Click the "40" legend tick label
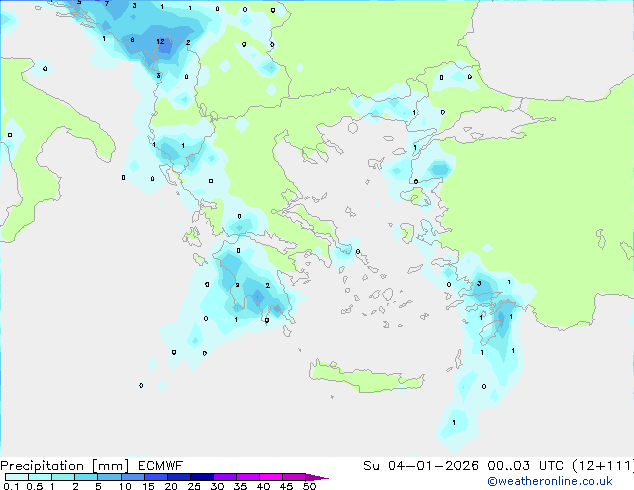Screen dimensions: 634x490 [263, 486]
